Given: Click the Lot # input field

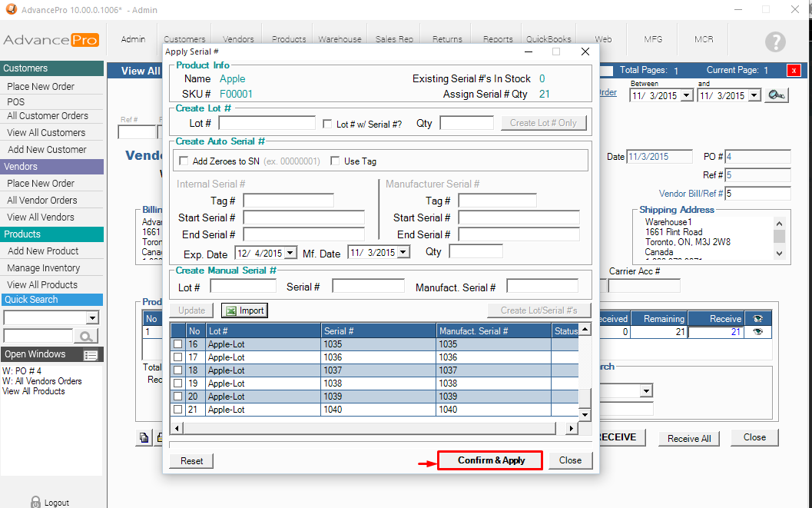Looking at the screenshot, I should coord(267,123).
